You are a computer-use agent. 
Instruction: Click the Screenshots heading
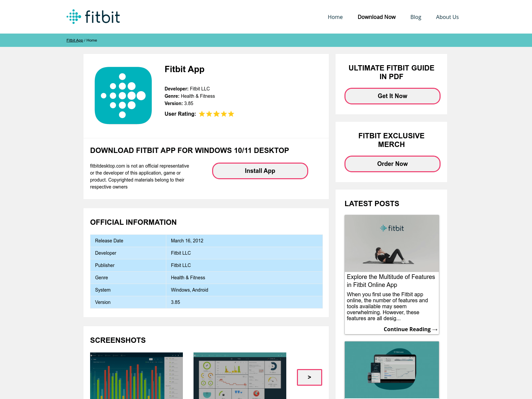coord(118,340)
